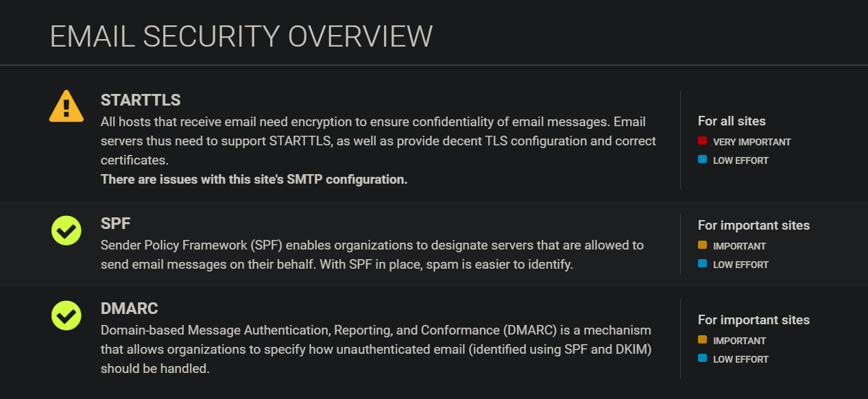Select the green checkmark next to SPF
Screen dimensions: 868x399
click(66, 231)
